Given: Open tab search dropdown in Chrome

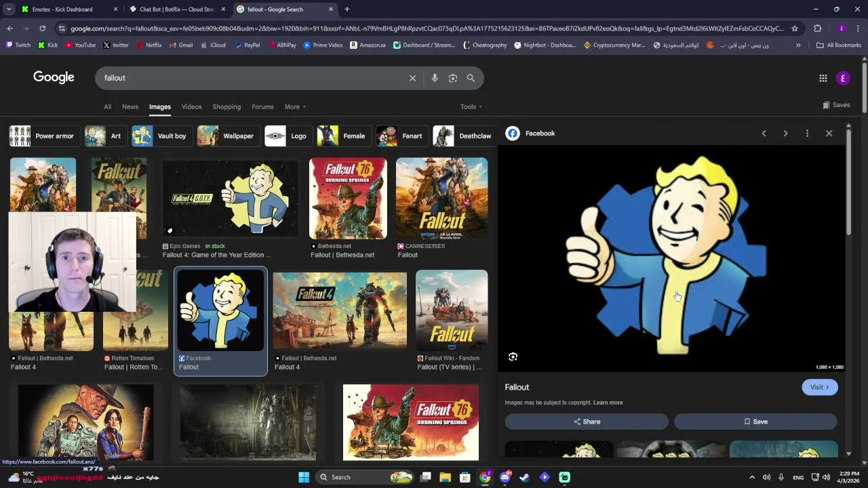Looking at the screenshot, I should (x=9, y=9).
